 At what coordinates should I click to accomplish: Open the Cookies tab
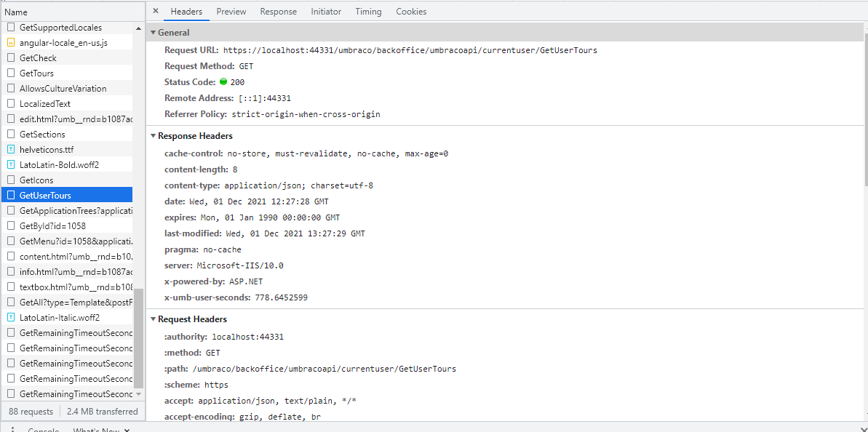(x=411, y=11)
